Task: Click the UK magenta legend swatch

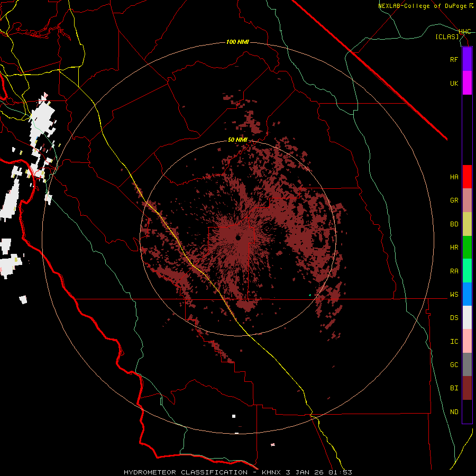Action: [x=467, y=83]
